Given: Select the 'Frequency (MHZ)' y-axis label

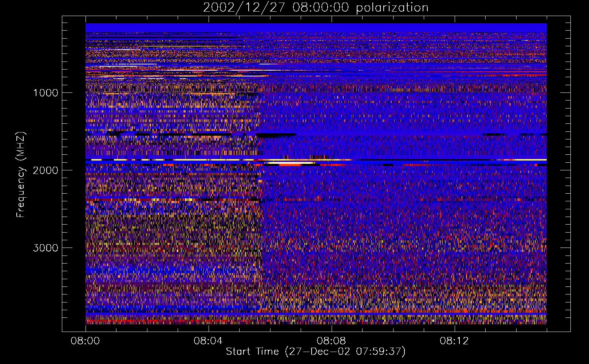Looking at the screenshot, I should (x=21, y=175).
